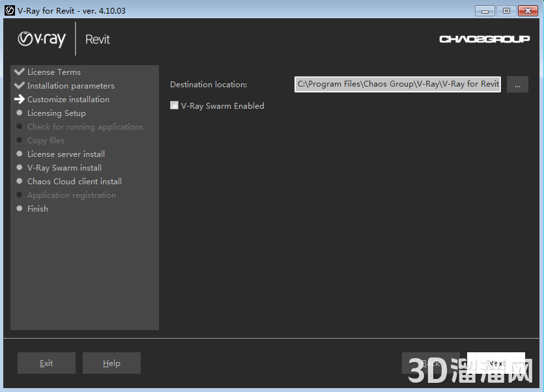
Task: Click the checkmark beside Installation parameters
Action: (x=20, y=85)
